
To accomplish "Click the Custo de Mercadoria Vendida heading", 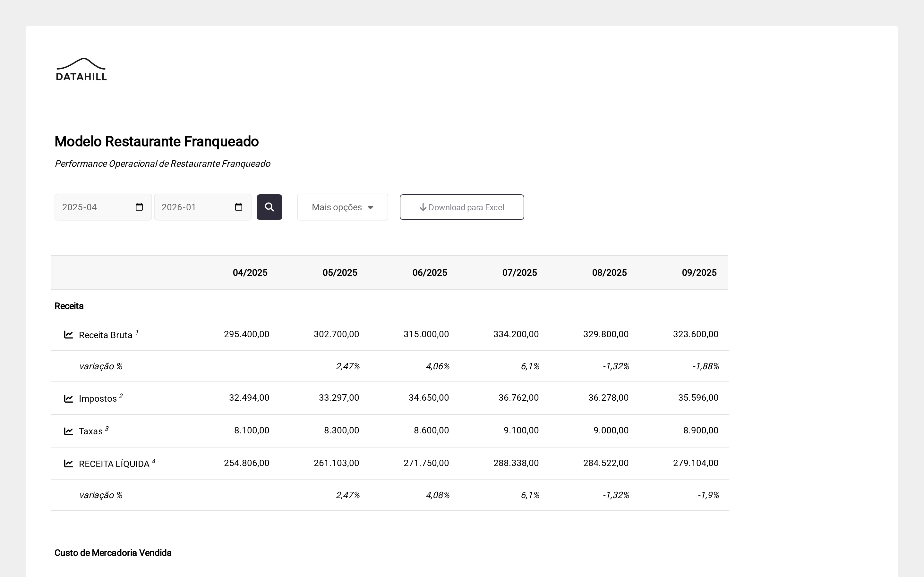I will (113, 553).
